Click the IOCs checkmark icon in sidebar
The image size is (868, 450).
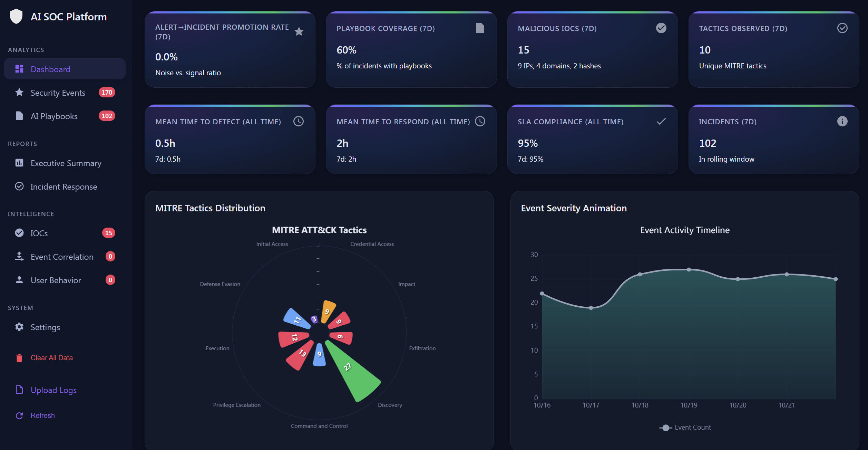[x=19, y=233]
